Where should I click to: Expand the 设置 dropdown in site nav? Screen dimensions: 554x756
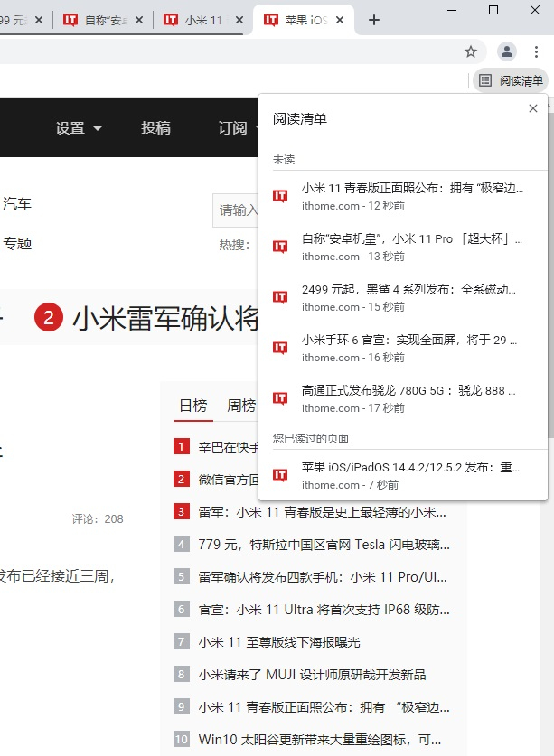79,128
